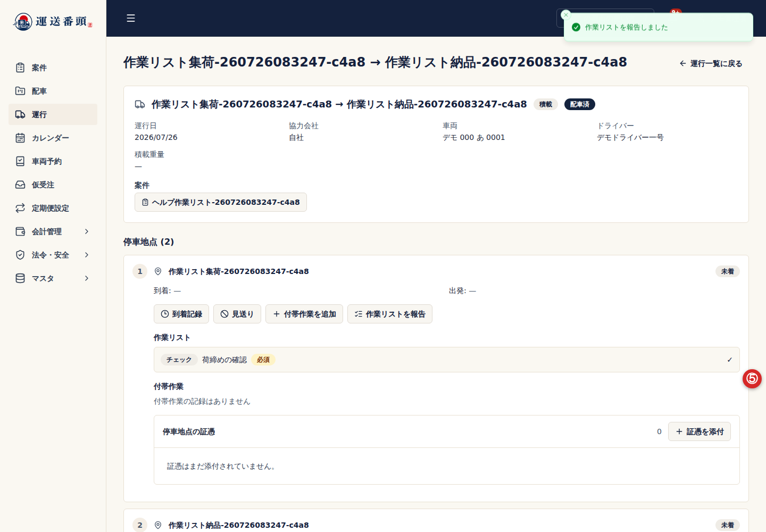Click the date value 2026/07/26
766x532 pixels.
click(156, 137)
